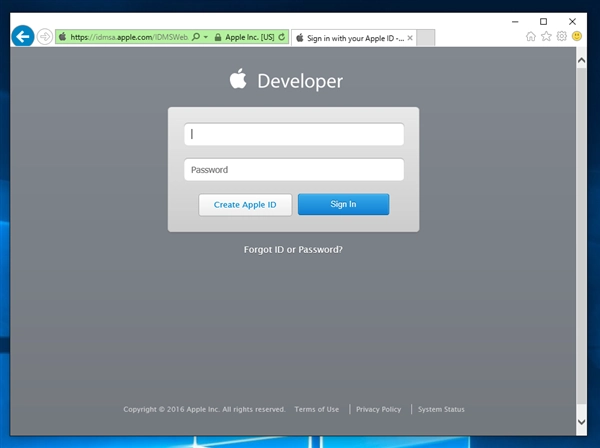Open the Terms of Use link

(x=317, y=409)
